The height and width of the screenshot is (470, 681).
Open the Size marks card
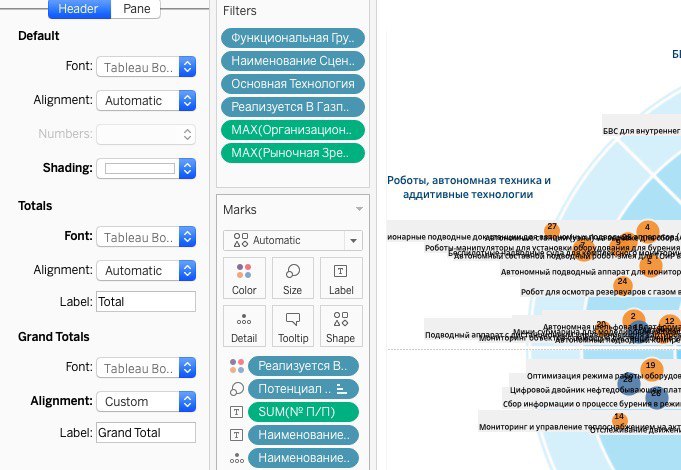click(293, 278)
